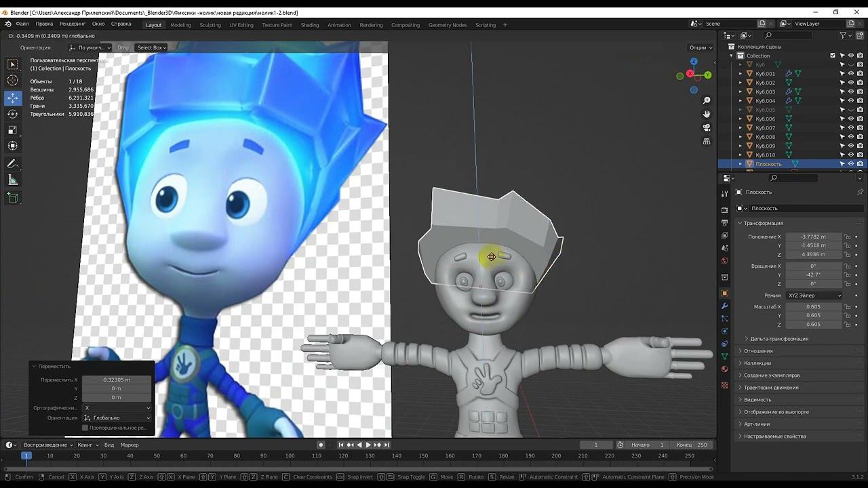Switch to the Shading workspace tab

click(x=310, y=25)
